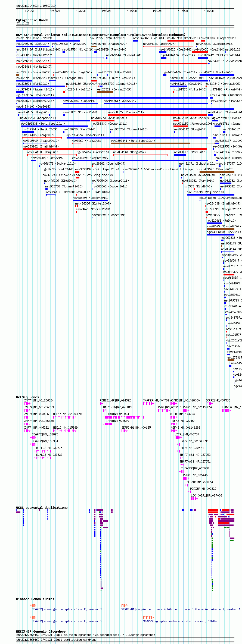Open gene THAP7|NM_030573
Viewport: 242px width, 644px height.
(x=179, y=451)
